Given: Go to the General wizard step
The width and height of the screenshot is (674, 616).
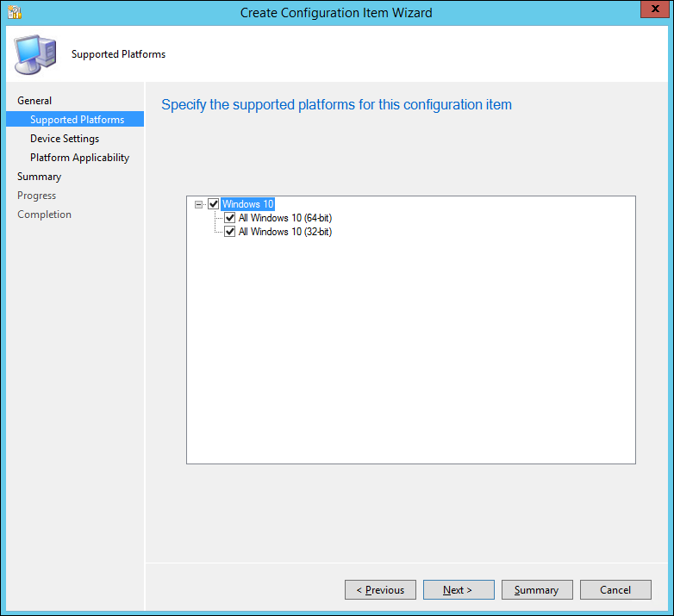Looking at the screenshot, I should 34,101.
